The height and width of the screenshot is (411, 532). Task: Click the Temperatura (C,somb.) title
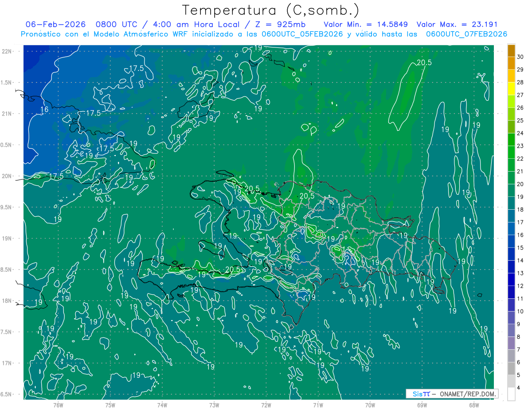[271, 10]
